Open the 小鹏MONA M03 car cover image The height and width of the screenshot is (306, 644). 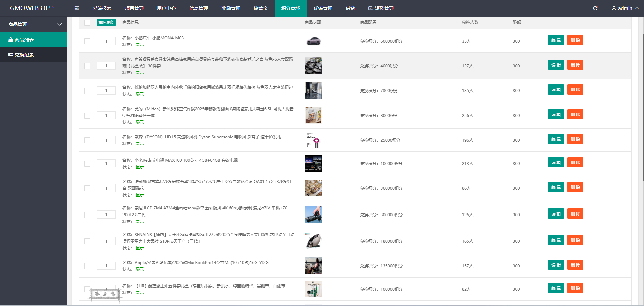[x=313, y=41]
